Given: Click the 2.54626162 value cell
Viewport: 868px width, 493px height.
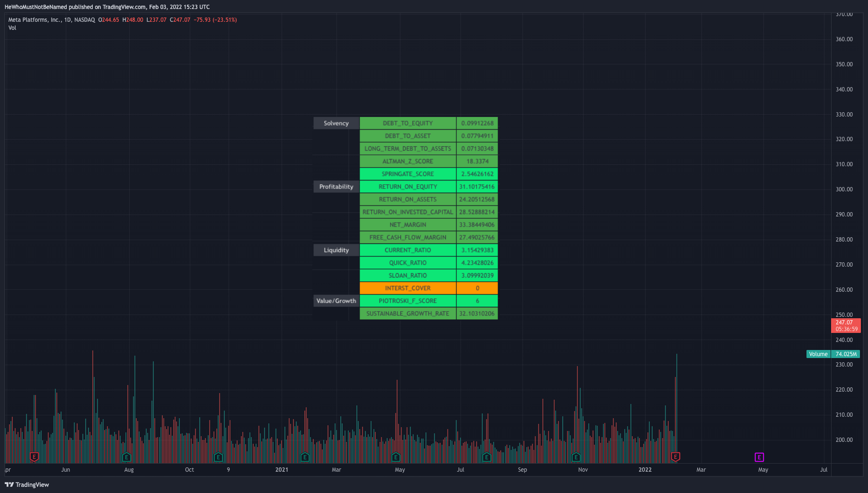Looking at the screenshot, I should click(x=477, y=174).
